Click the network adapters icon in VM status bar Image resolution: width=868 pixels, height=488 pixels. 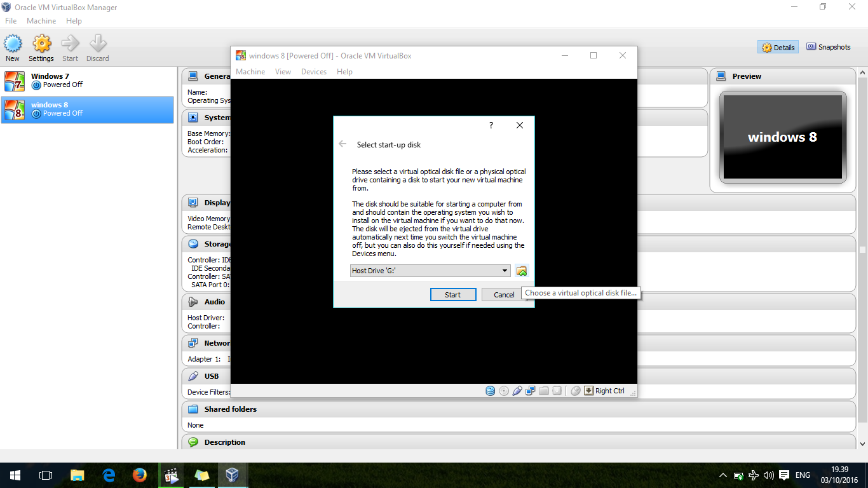coord(531,391)
